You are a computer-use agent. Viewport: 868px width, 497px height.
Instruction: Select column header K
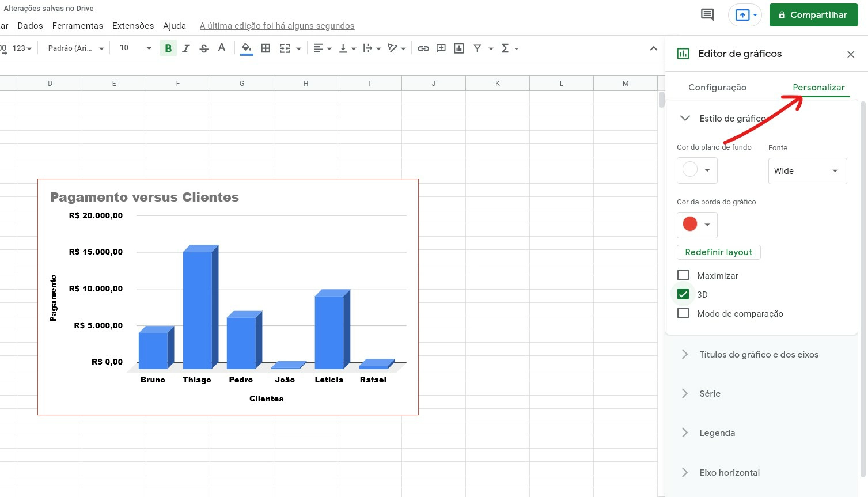click(498, 84)
